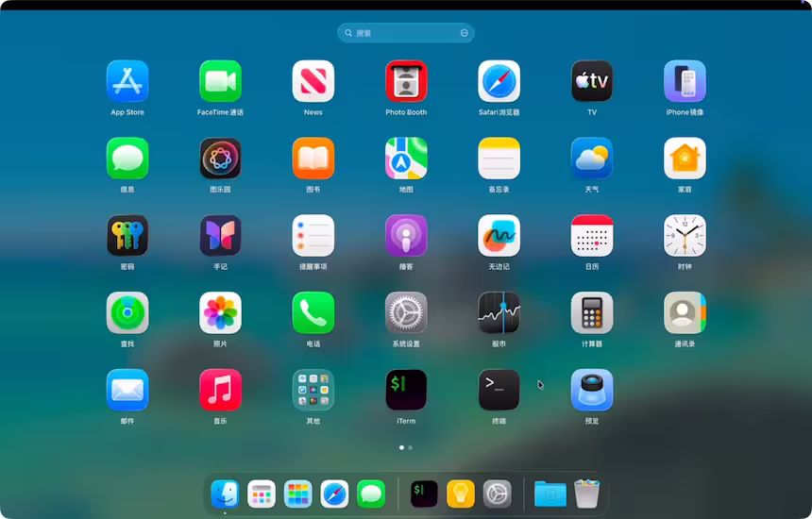Launch the Podcasts app
The image size is (812, 519).
[x=406, y=236]
